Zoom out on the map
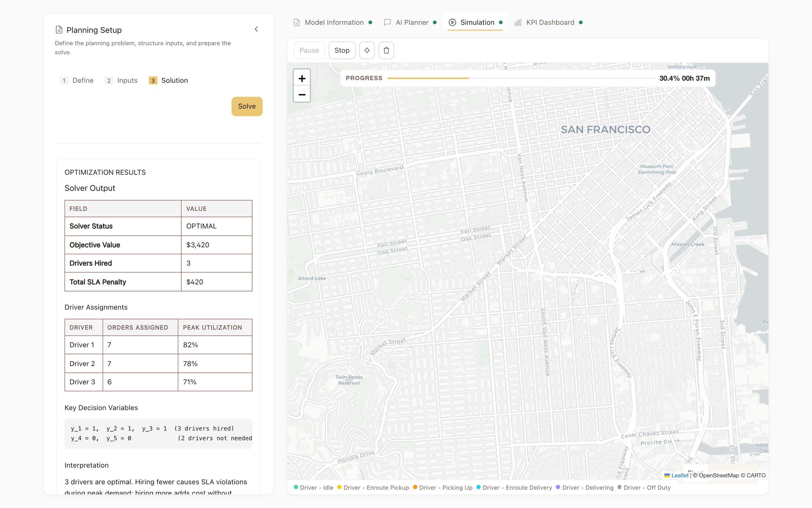812x508 pixels. pos(302,95)
